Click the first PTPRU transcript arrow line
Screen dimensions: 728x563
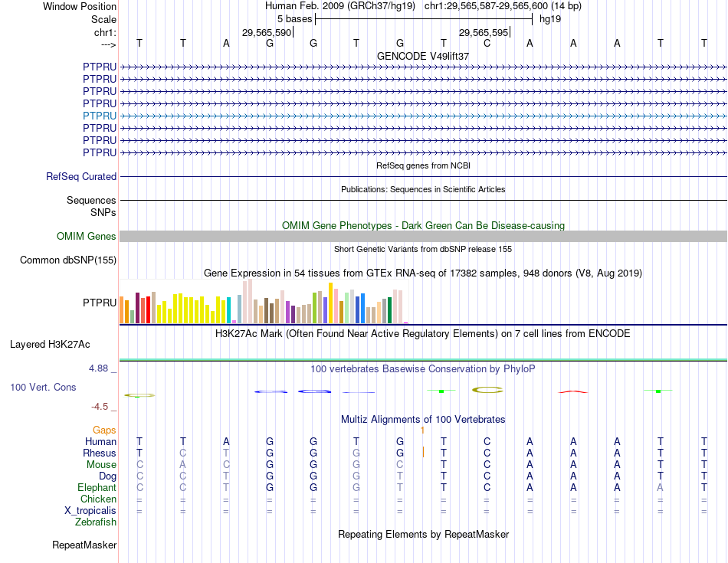point(423,67)
